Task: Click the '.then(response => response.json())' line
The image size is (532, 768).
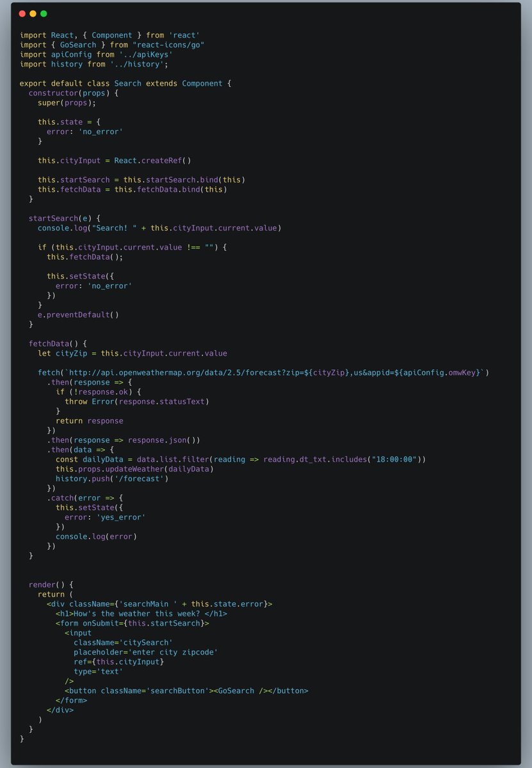Action: click(x=124, y=440)
